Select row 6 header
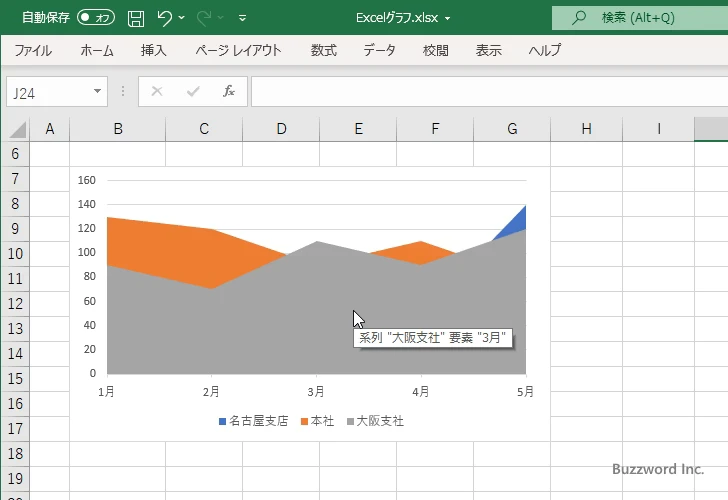 [15, 154]
